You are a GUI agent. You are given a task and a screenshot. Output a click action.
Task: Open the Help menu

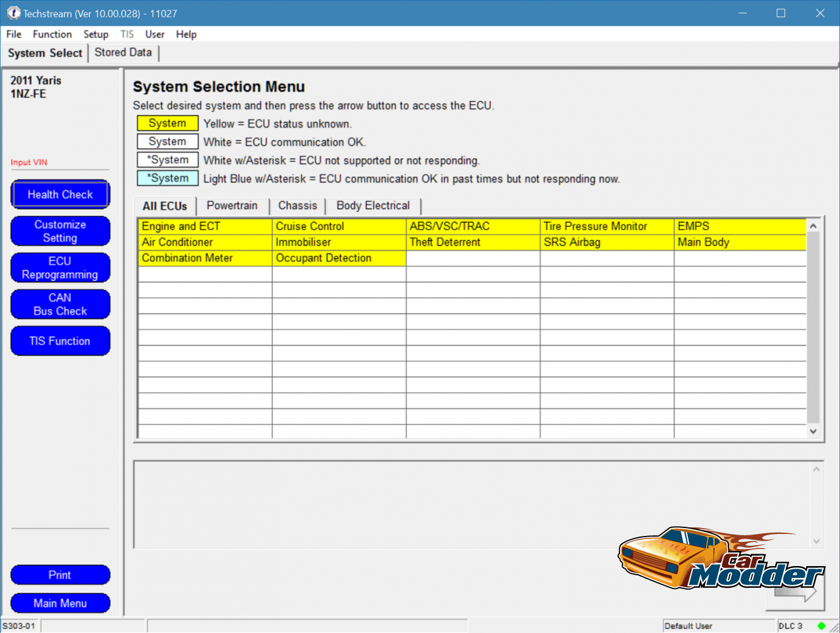(x=186, y=34)
